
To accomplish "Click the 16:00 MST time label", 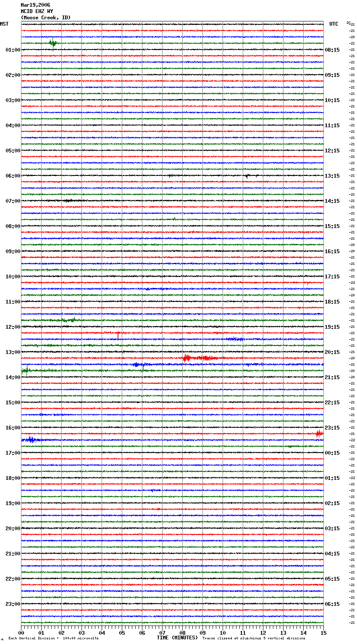I will 13,428.
